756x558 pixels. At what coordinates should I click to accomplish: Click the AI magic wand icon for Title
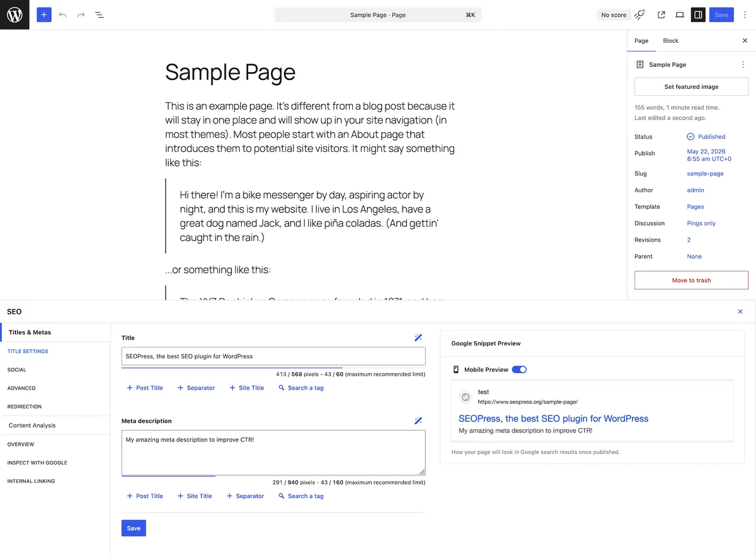tap(418, 338)
